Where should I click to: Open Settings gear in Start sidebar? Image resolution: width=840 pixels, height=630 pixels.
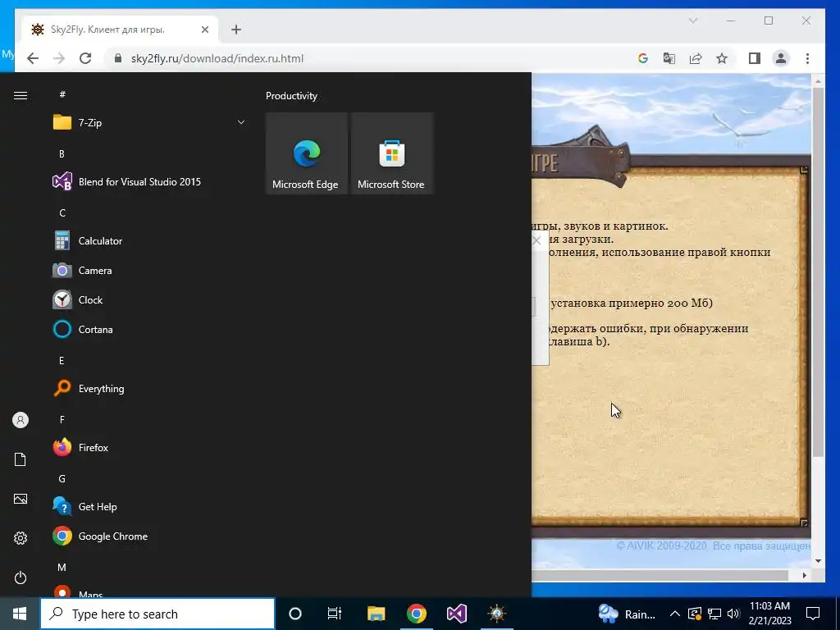(x=21, y=538)
